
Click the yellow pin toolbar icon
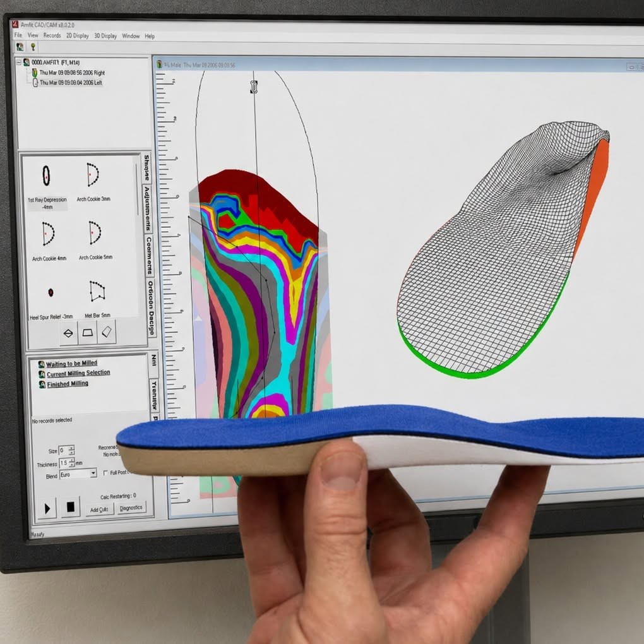[33, 47]
